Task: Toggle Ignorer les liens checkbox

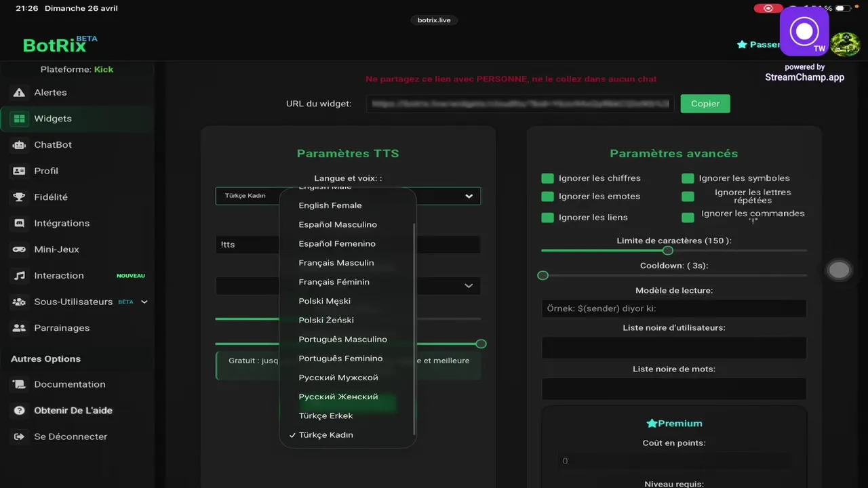Action: click(547, 218)
